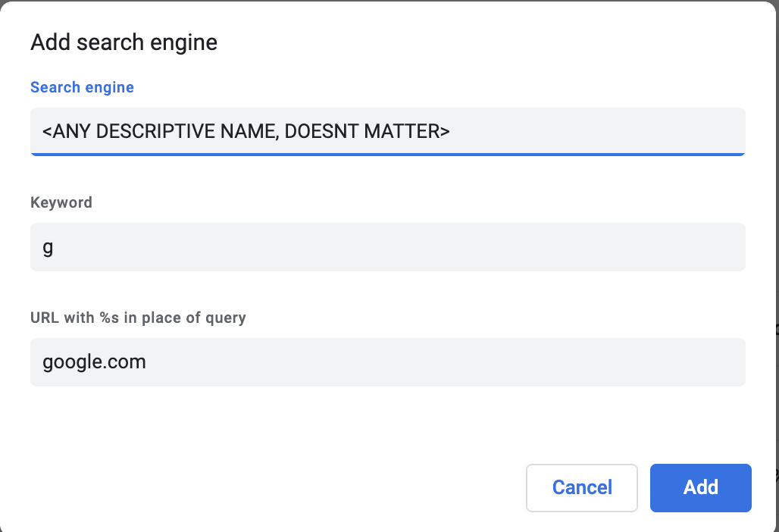
Task: Place cursor after "DOESNT MATTER>" text
Action: click(452, 132)
